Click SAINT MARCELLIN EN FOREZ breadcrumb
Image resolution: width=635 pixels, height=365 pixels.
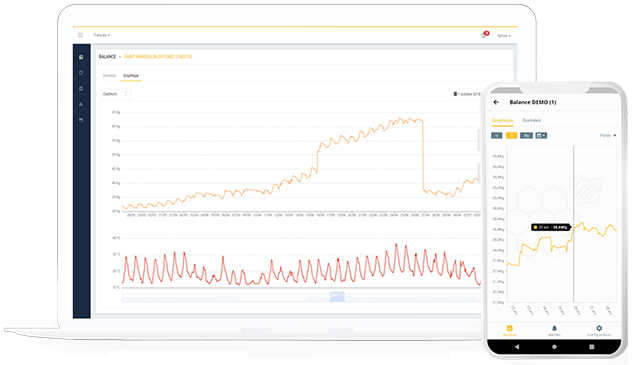tap(158, 57)
